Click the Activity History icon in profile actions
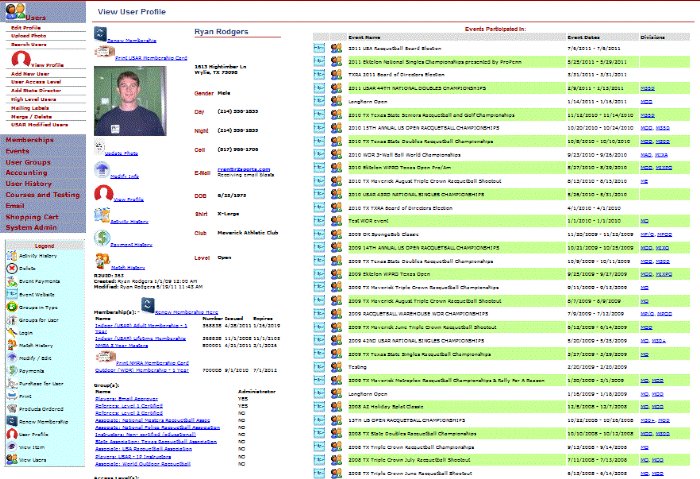This screenshot has height=479, width=700. [x=102, y=215]
